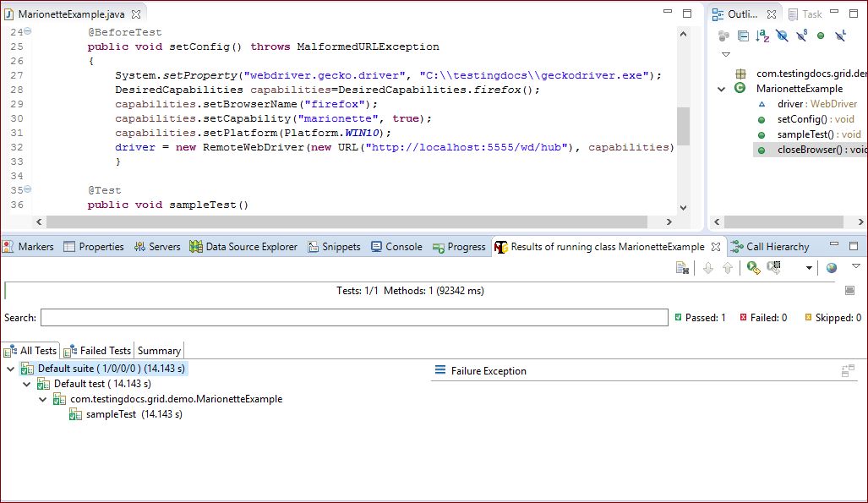Image resolution: width=868 pixels, height=503 pixels.
Task: Click the TestNG icon on results tab
Action: coord(501,247)
